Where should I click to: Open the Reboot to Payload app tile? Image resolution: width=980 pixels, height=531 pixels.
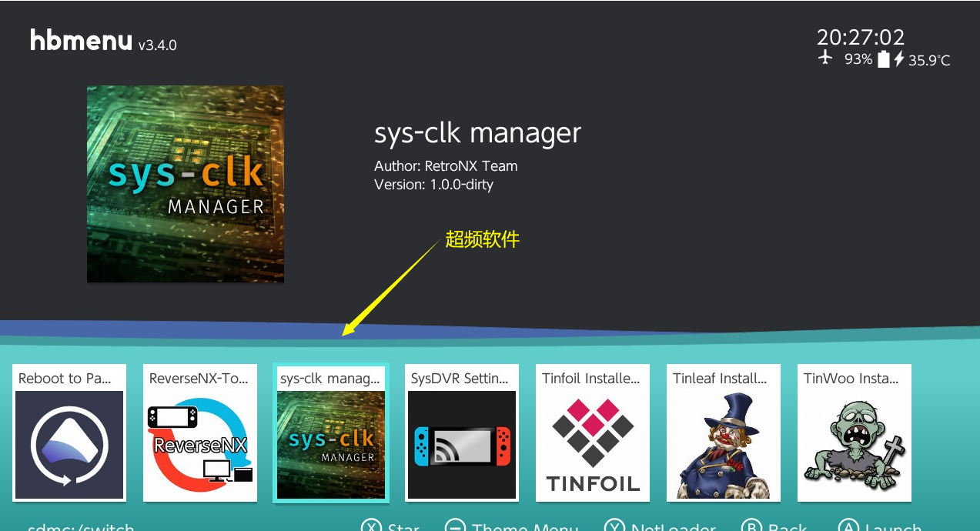click(x=69, y=433)
